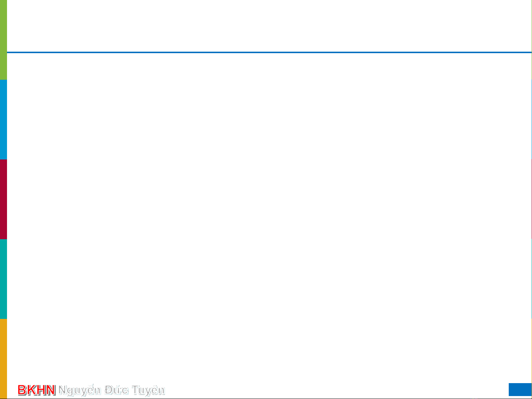Click the word Tuyên in the footer

coord(148,390)
